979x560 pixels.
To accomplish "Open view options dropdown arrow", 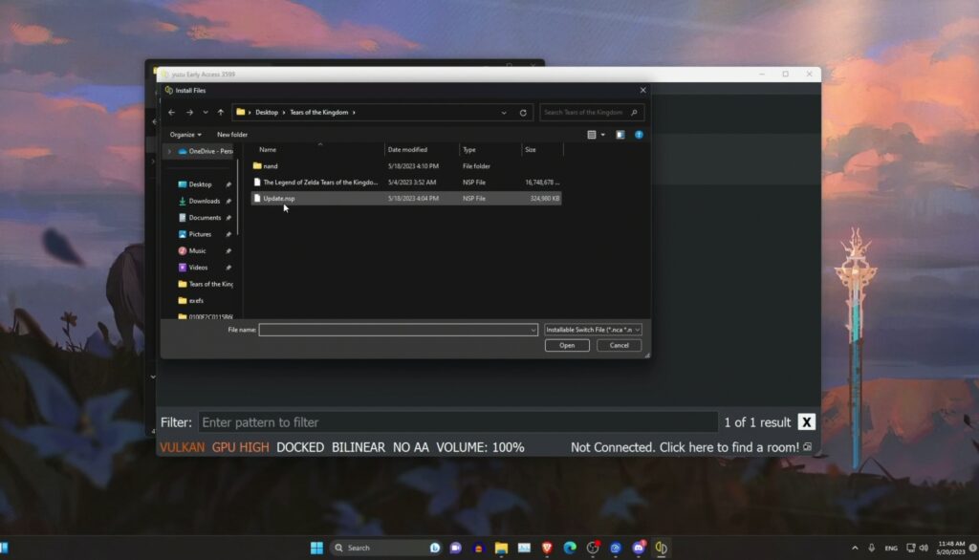I will tap(602, 134).
